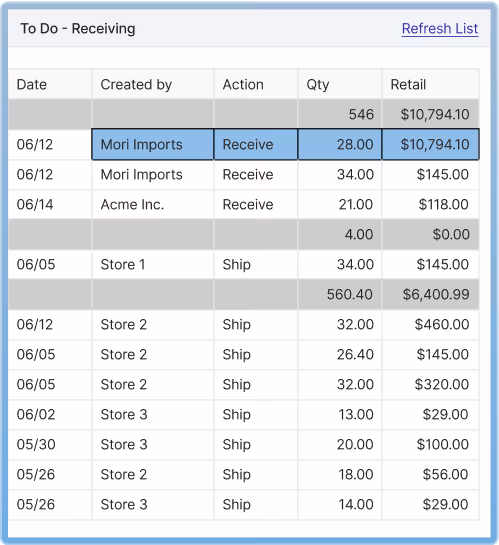Select the Store 2 row with $460.00

244,325
